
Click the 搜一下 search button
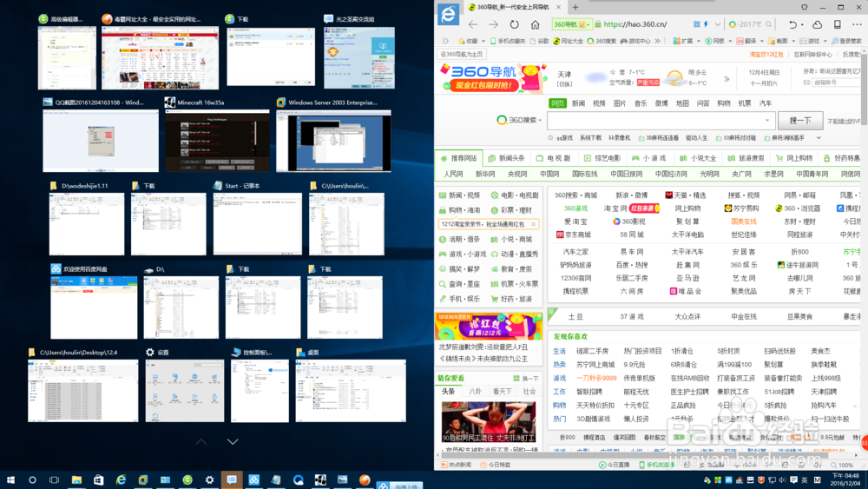(800, 120)
